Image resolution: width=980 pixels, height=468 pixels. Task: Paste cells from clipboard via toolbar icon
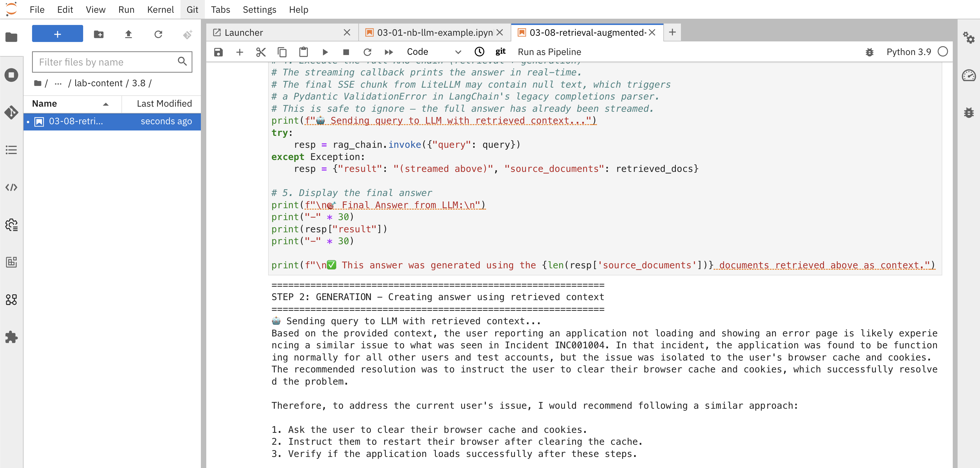pos(303,52)
